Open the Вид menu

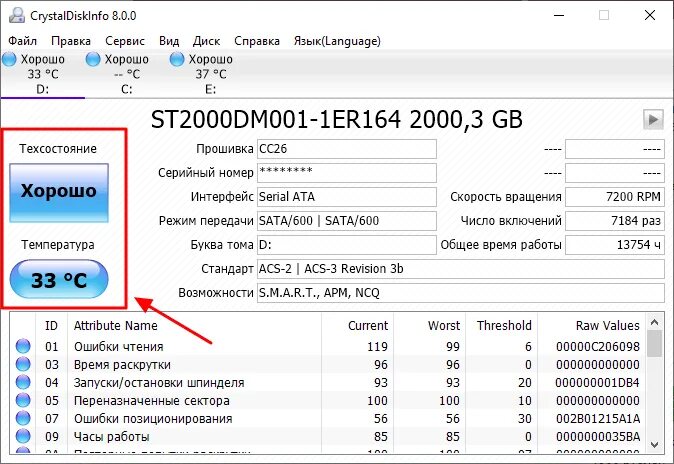(168, 41)
